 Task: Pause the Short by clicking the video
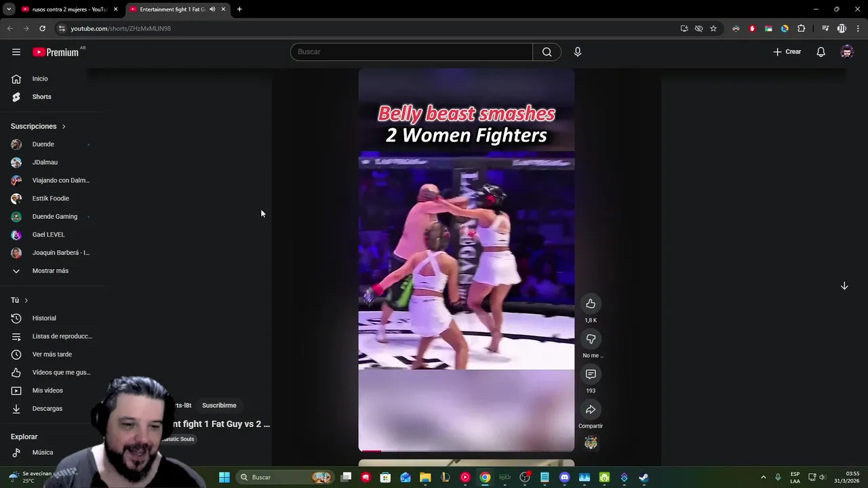[x=466, y=260]
